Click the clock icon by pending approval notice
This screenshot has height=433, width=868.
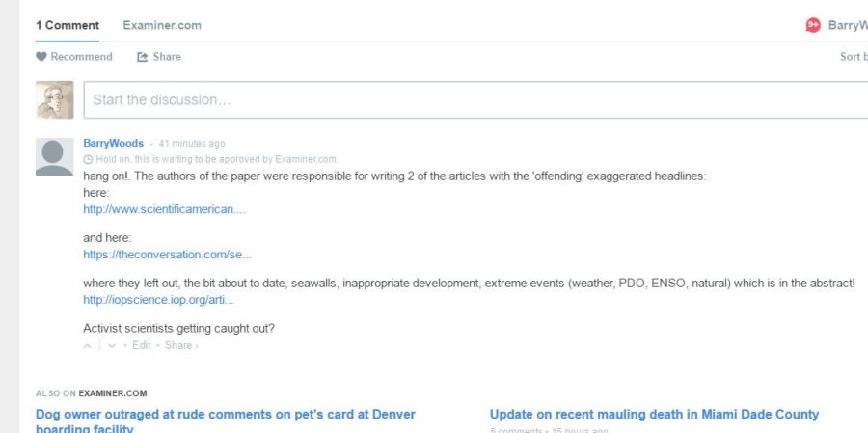coord(89,159)
